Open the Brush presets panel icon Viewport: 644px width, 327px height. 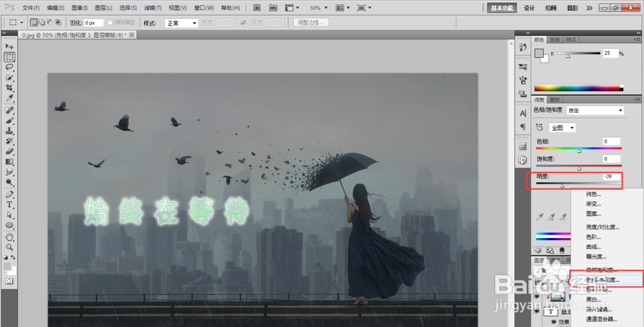[x=523, y=66]
